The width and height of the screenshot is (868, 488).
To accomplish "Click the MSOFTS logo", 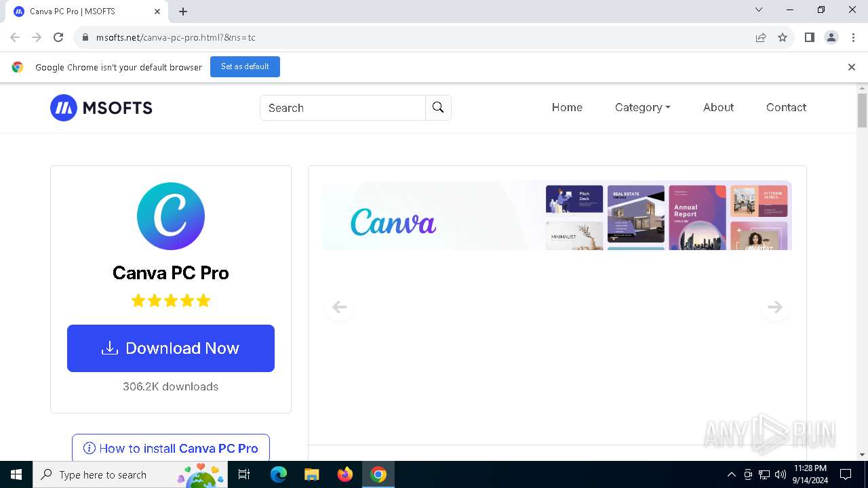I will point(101,108).
